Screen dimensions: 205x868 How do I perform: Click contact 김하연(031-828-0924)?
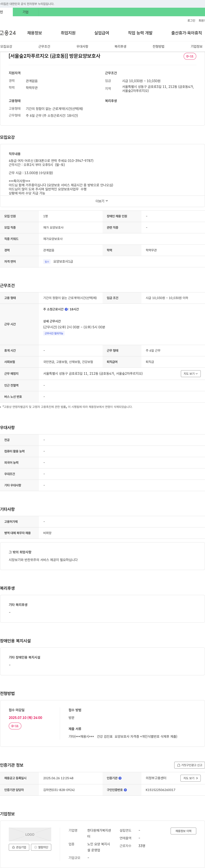tap(59, 789)
